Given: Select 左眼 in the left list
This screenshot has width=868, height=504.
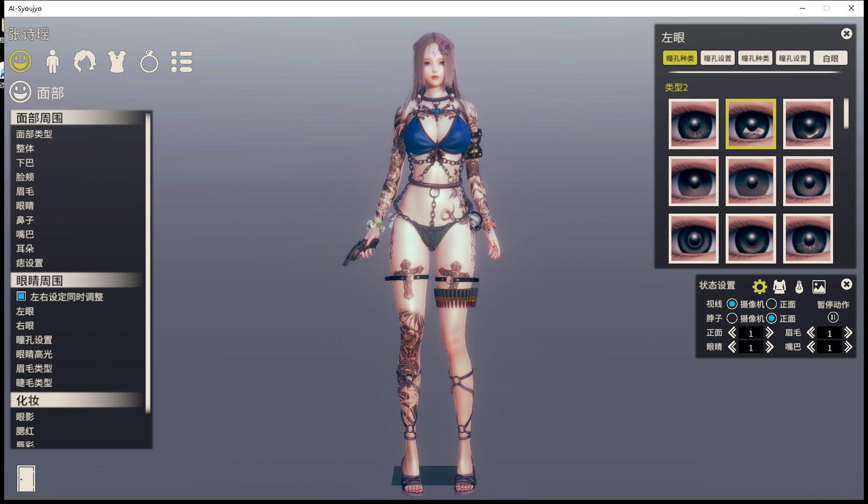Looking at the screenshot, I should [25, 311].
